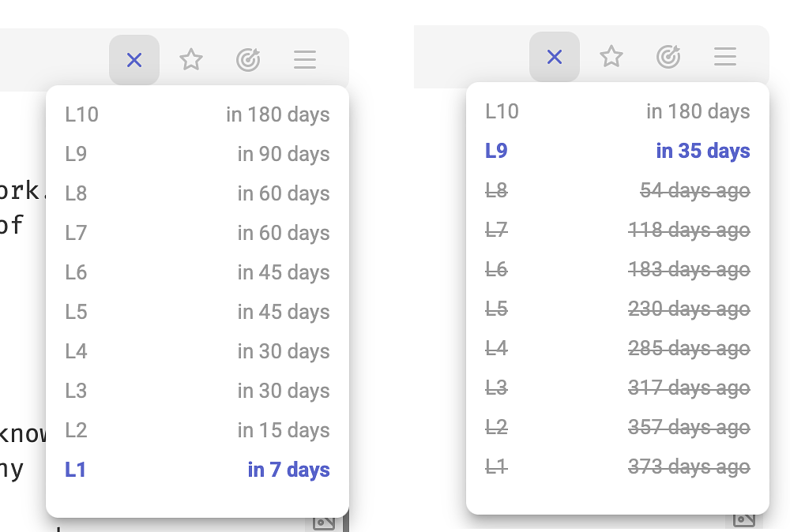Click the image icon at bottom of right panel

743,519
